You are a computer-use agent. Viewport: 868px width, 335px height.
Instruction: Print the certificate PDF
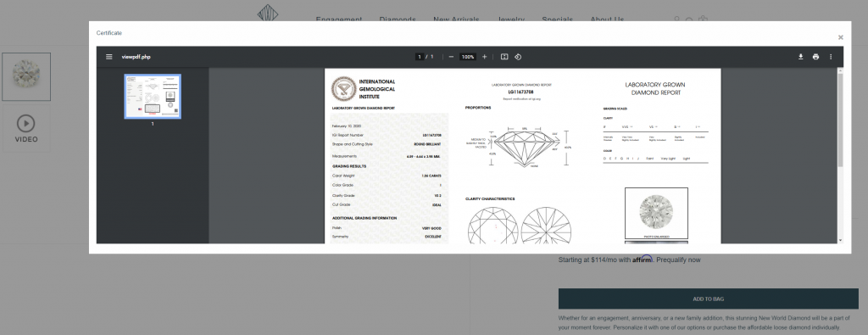(815, 57)
